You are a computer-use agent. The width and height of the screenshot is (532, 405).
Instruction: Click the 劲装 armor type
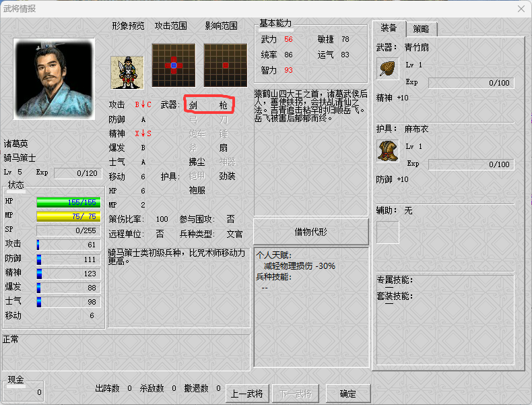(228, 176)
